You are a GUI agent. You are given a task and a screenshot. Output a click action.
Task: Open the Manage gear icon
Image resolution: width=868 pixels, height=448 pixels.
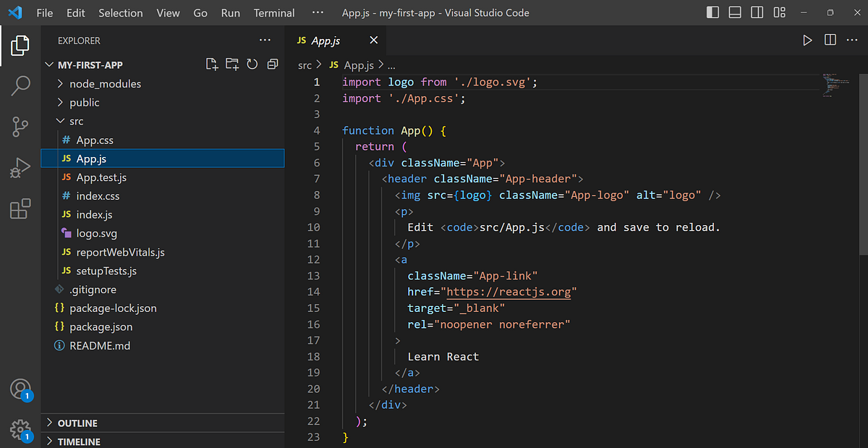(x=20, y=429)
